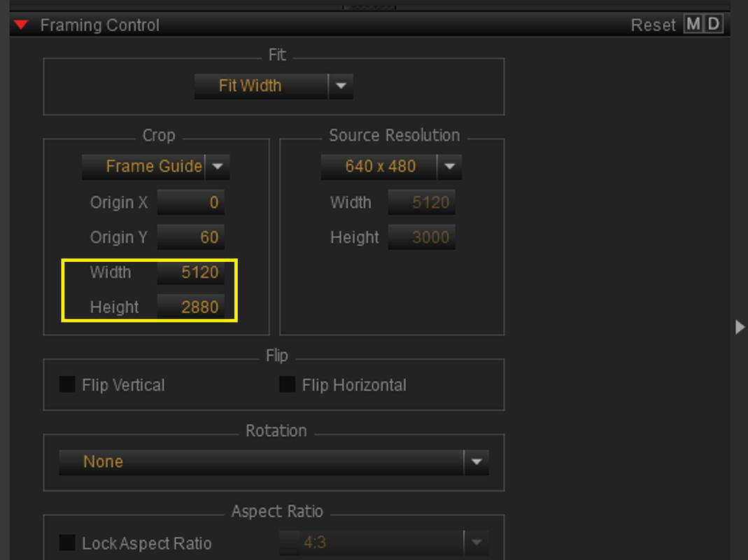Viewport: 748px width, 560px height.
Task: Click the arrow beside 640 x 480
Action: [449, 167]
